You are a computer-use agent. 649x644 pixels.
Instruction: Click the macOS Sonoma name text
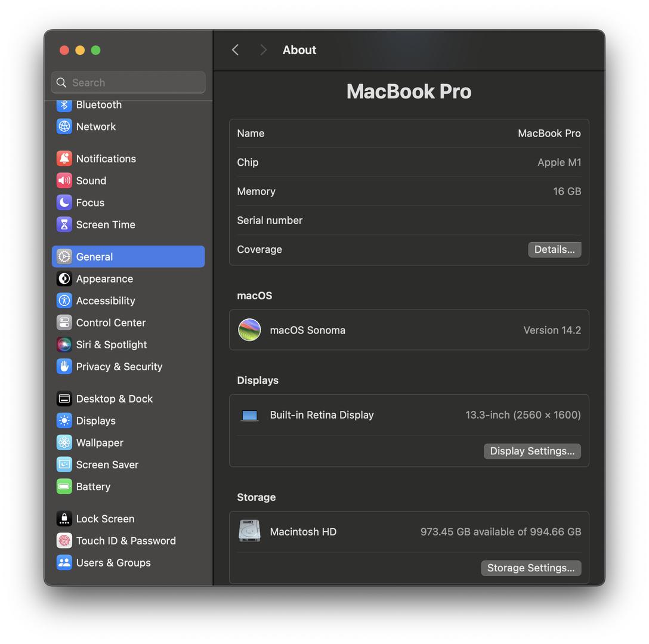click(x=308, y=330)
